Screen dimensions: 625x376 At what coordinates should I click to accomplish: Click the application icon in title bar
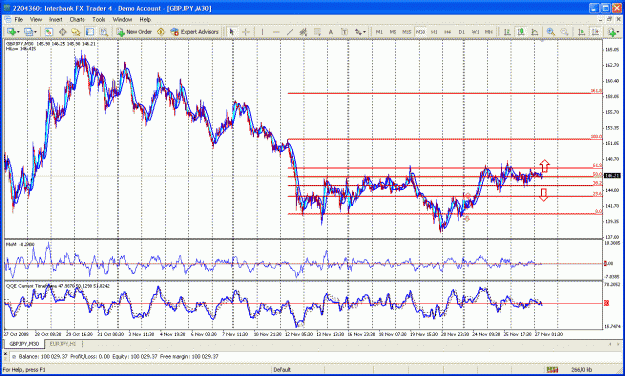coord(7,8)
